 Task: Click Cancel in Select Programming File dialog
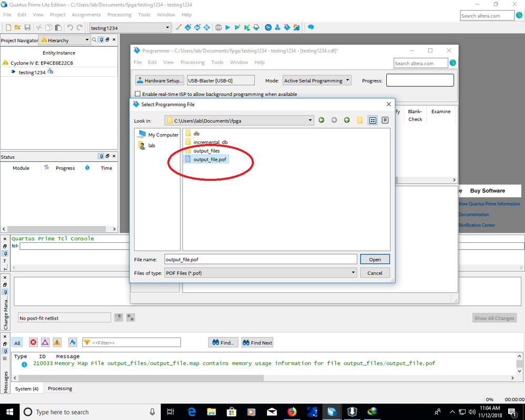375,273
